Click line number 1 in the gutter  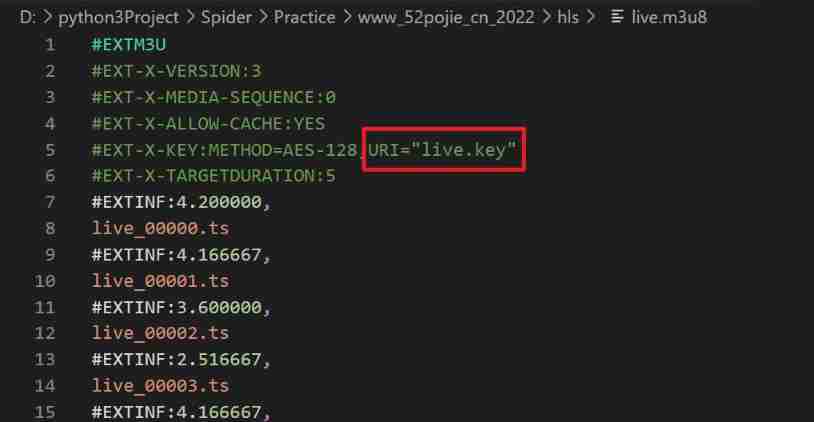[x=50, y=45]
